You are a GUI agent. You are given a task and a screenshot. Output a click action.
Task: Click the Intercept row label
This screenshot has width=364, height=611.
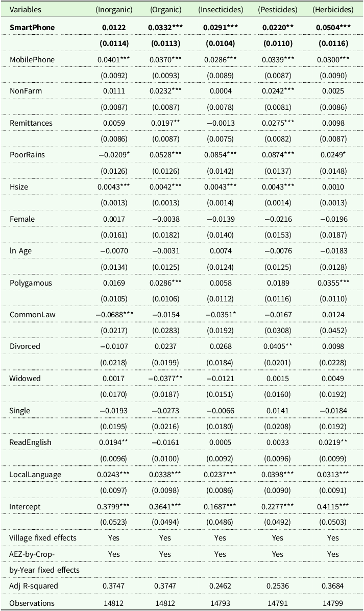(x=25, y=506)
